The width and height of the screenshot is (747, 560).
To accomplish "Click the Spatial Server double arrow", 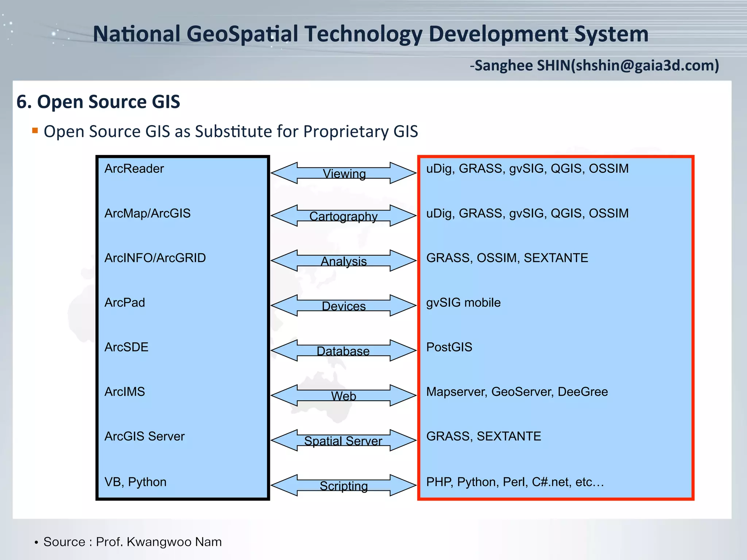I will coord(344,440).
